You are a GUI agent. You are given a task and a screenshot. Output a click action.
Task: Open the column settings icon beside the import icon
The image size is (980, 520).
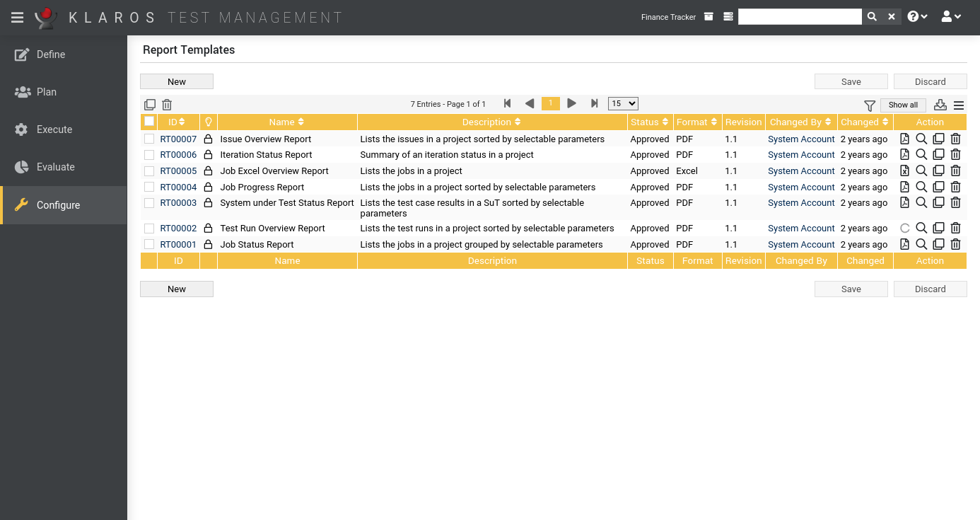(958, 105)
